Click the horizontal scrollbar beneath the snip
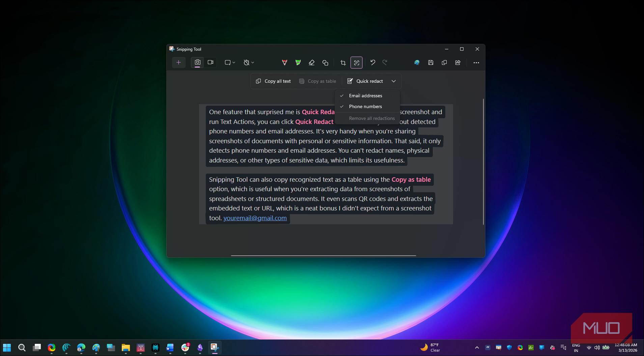The image size is (644, 356). tap(323, 256)
